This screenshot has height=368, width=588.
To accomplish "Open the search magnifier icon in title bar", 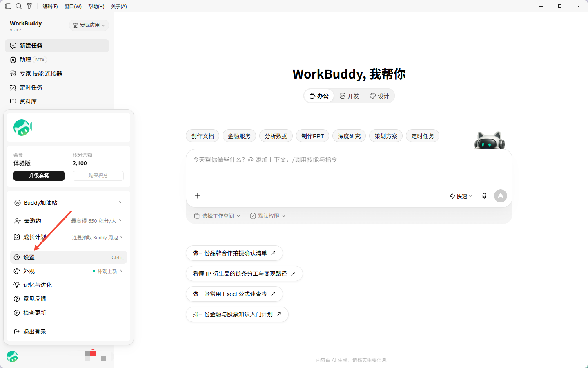I will click(x=19, y=6).
